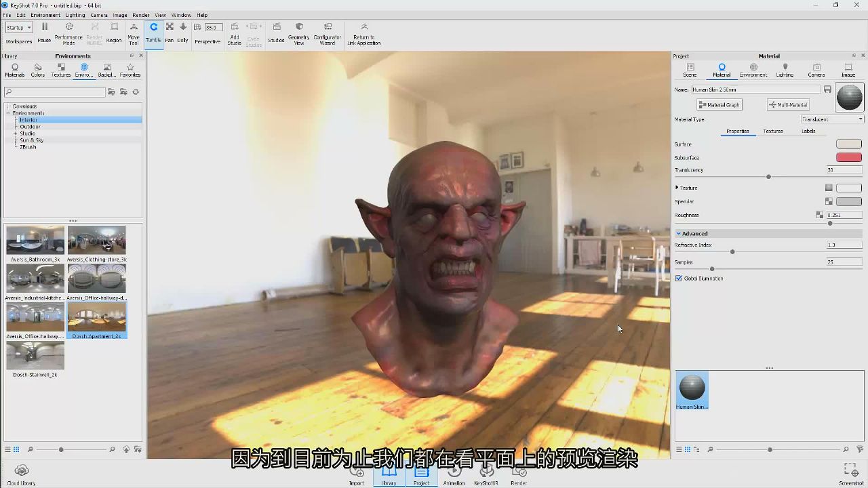The width and height of the screenshot is (868, 488).
Task: Open the Studios toolbar button
Action: [x=276, y=32]
